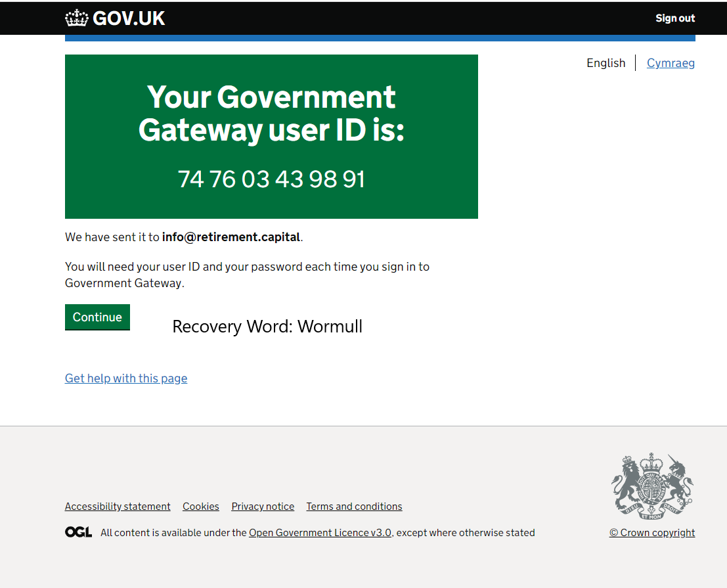
Task: Click the GOV.UK crown logo icon
Action: [76, 18]
